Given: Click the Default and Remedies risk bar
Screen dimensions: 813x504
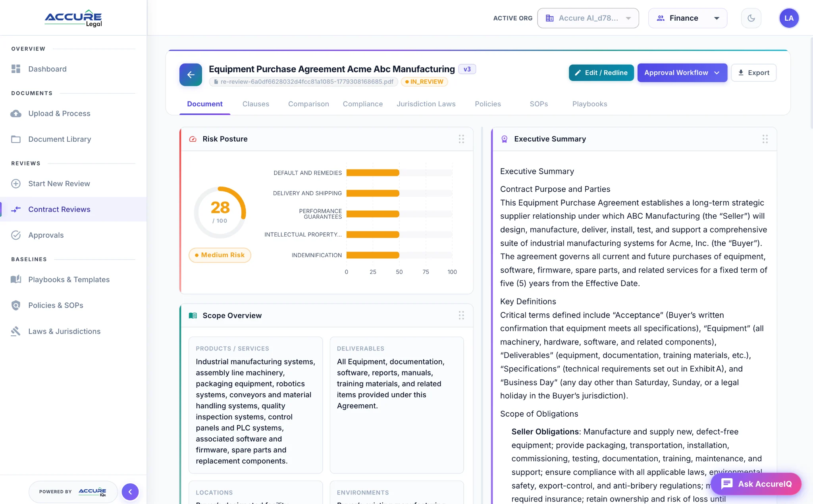Looking at the screenshot, I should 372,173.
